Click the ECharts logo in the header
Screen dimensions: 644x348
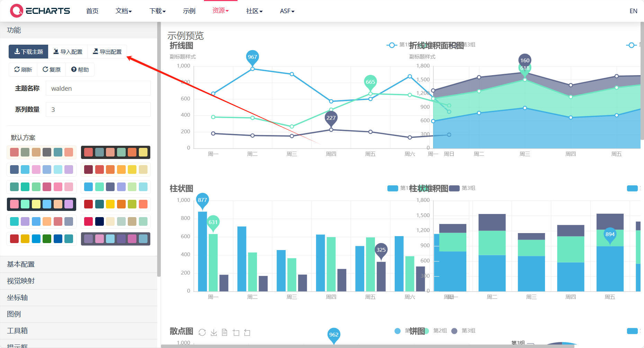point(40,11)
